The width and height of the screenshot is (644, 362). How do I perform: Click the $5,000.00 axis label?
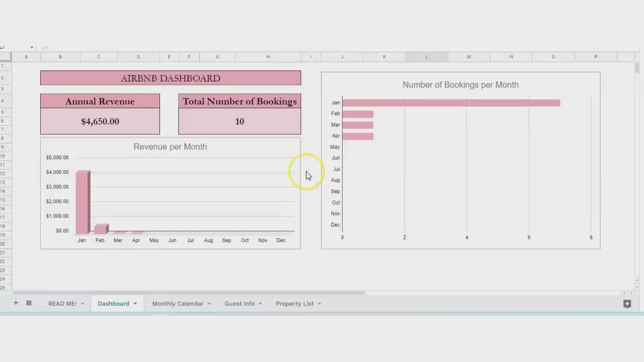[x=57, y=157]
